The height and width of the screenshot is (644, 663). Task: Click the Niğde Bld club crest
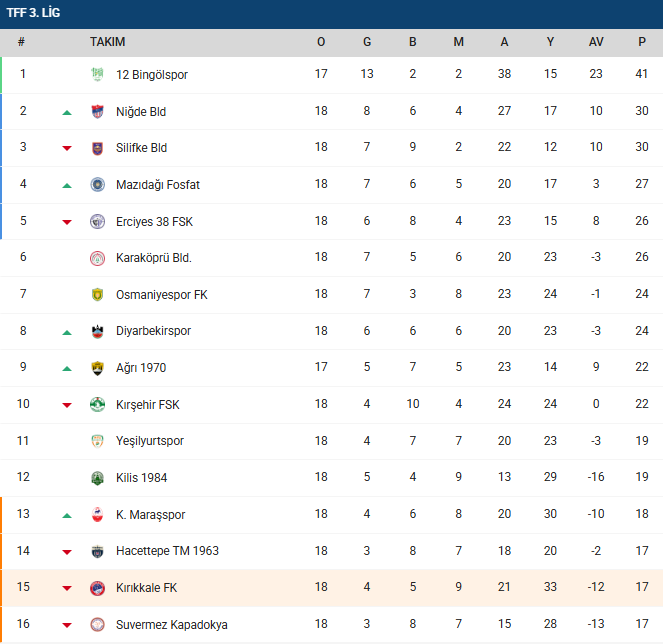tap(97, 112)
